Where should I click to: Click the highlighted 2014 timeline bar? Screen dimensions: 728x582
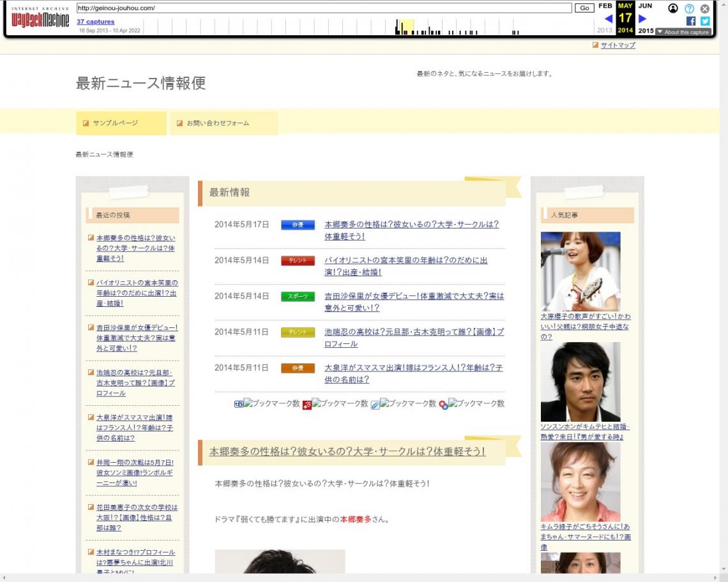coord(404,27)
